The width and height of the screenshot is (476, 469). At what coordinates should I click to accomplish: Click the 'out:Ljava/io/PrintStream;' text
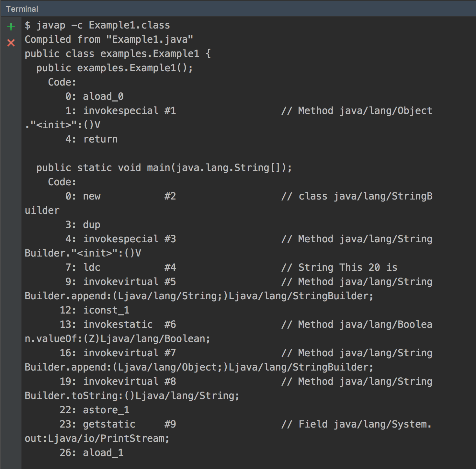pyautogui.click(x=97, y=439)
